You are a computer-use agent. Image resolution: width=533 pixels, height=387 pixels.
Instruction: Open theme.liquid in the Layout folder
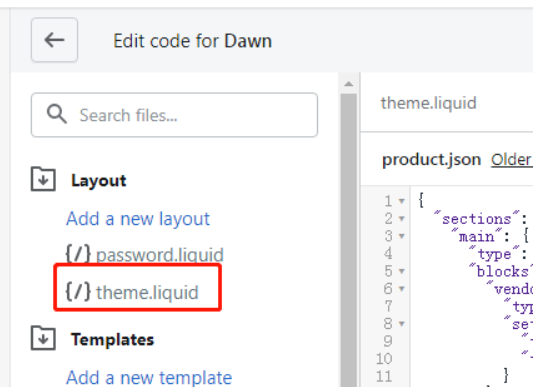click(x=147, y=292)
